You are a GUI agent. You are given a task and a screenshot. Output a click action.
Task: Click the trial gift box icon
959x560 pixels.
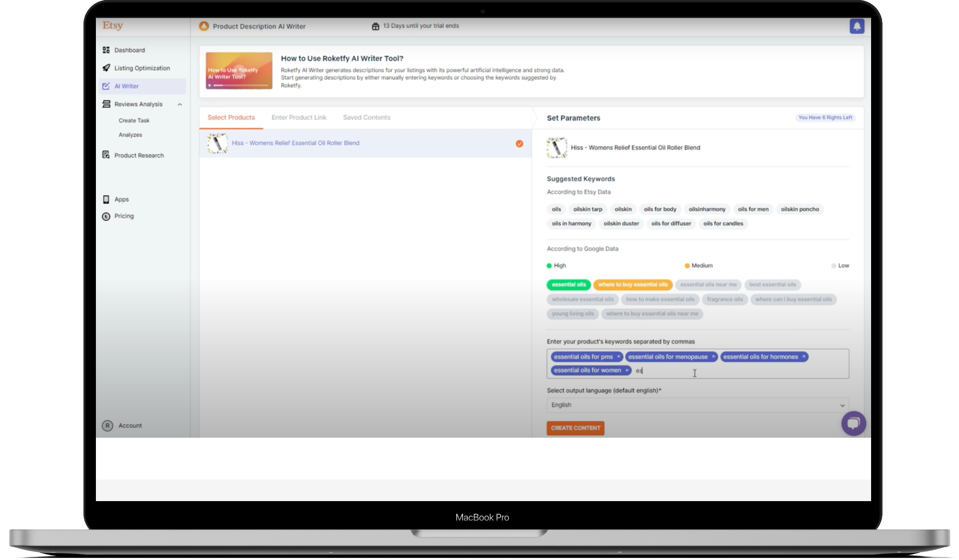pos(376,26)
